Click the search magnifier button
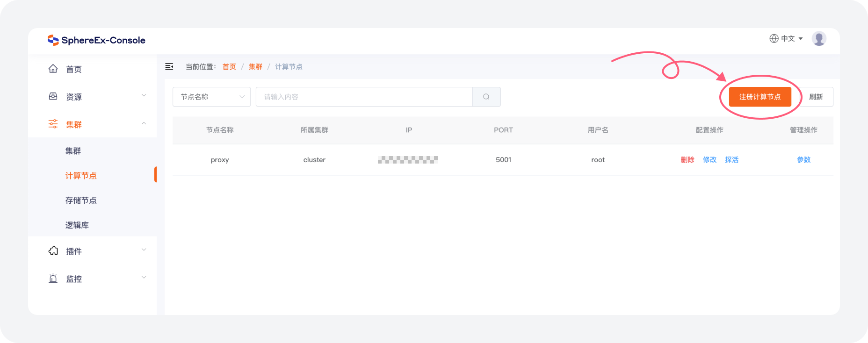The height and width of the screenshot is (343, 868). tap(486, 97)
